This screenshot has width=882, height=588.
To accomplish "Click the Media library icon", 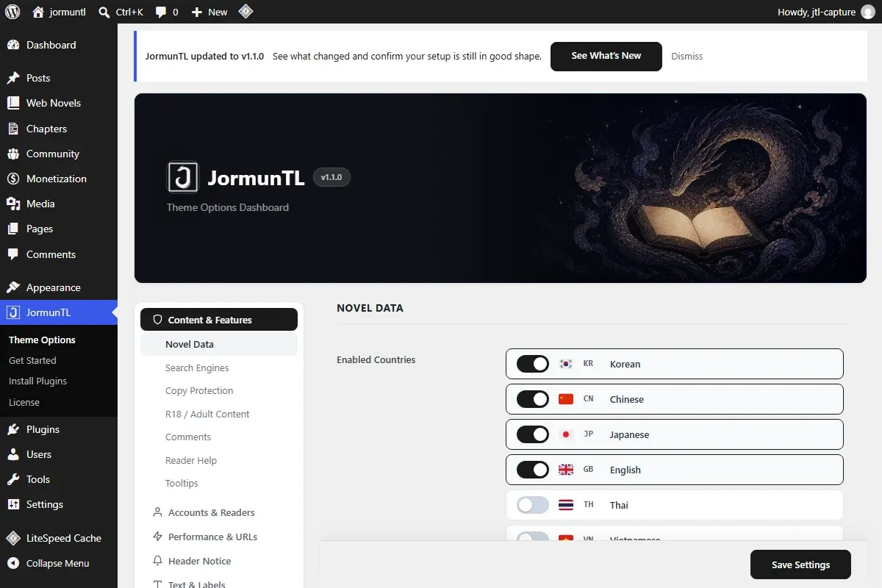I will tap(13, 204).
